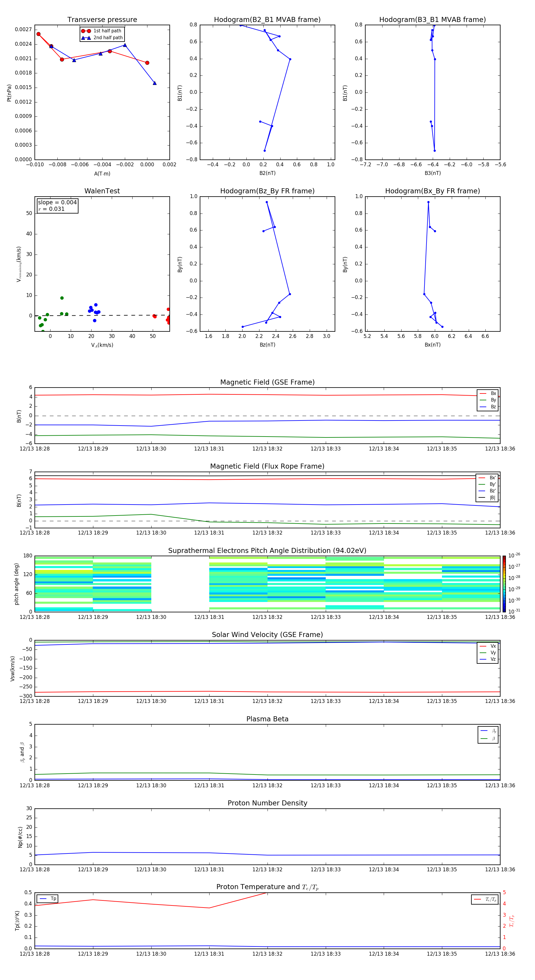Viewport: 535px width, 980px height.
Task: Click the 'Proton Number Density' title
Action: (267, 803)
